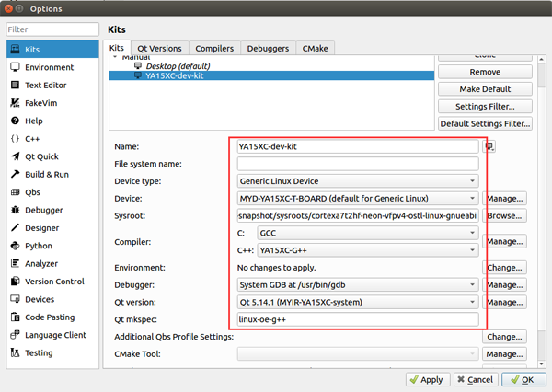Click the Remove kit button
552x392 pixels.
(485, 72)
